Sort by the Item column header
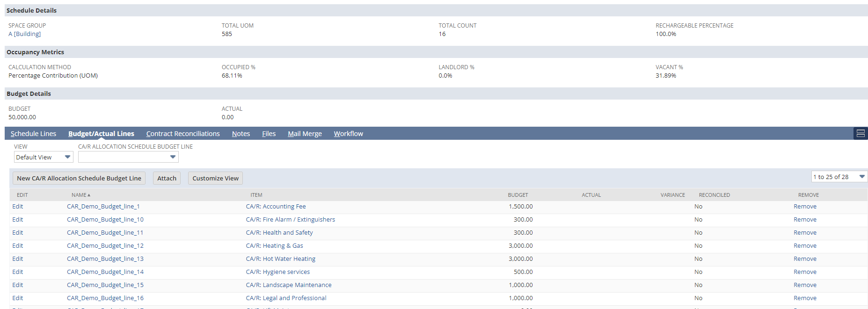Screen dimensions: 868x309 (x=256, y=195)
